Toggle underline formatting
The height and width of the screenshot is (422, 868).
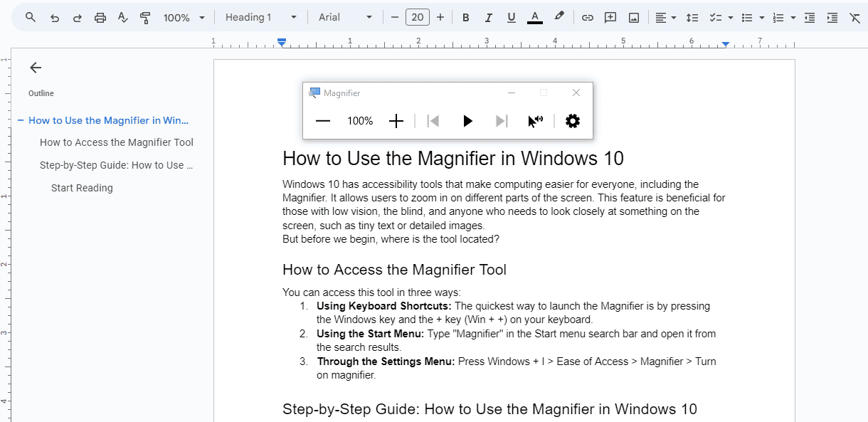(511, 18)
